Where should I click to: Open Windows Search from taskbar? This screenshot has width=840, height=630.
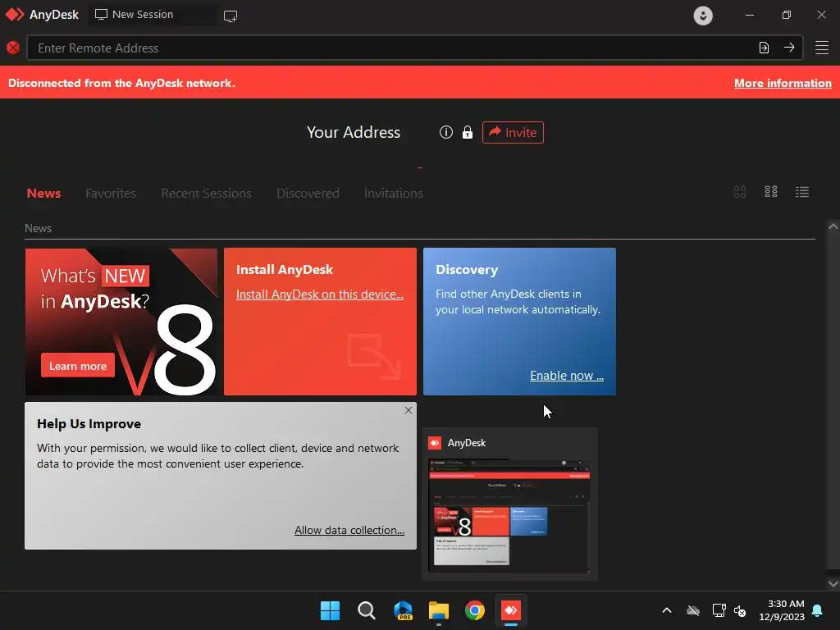coord(367,610)
